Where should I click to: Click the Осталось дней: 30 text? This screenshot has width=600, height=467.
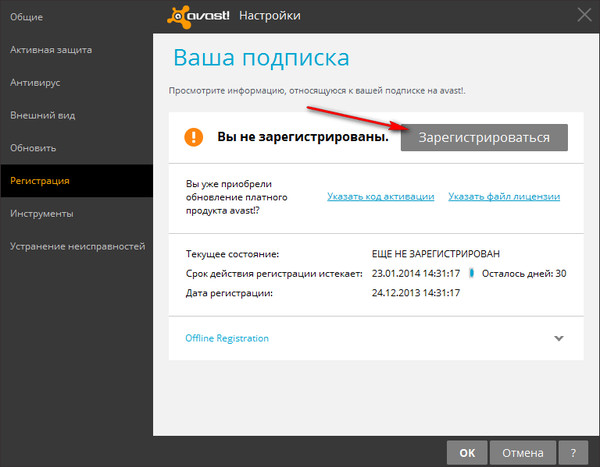524,273
